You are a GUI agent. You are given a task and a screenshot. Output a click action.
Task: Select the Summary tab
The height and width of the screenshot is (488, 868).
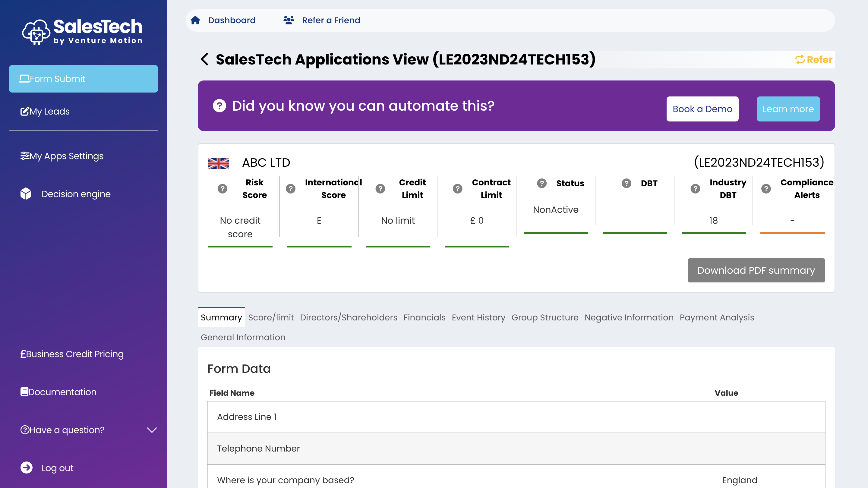tap(221, 317)
